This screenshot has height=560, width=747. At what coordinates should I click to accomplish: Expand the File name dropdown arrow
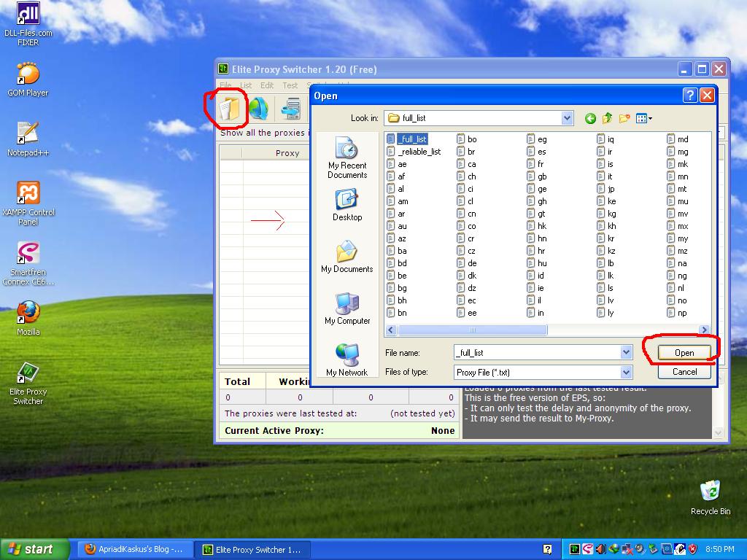pyautogui.click(x=626, y=352)
